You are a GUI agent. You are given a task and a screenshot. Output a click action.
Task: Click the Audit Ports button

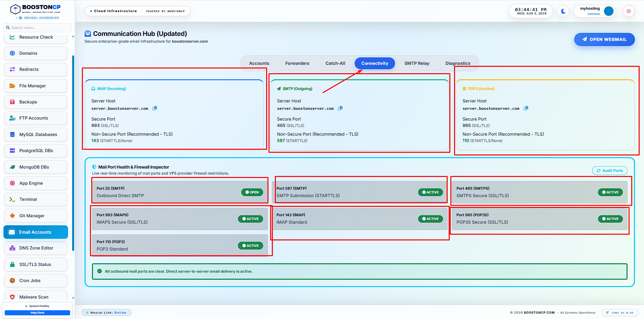pyautogui.click(x=609, y=171)
